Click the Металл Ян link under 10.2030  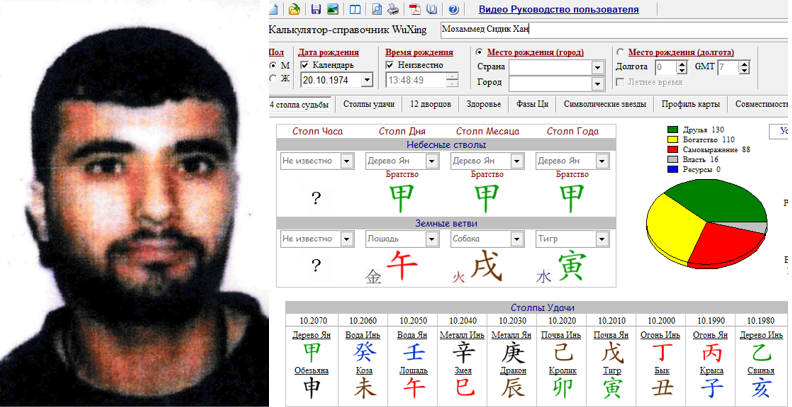point(512,335)
